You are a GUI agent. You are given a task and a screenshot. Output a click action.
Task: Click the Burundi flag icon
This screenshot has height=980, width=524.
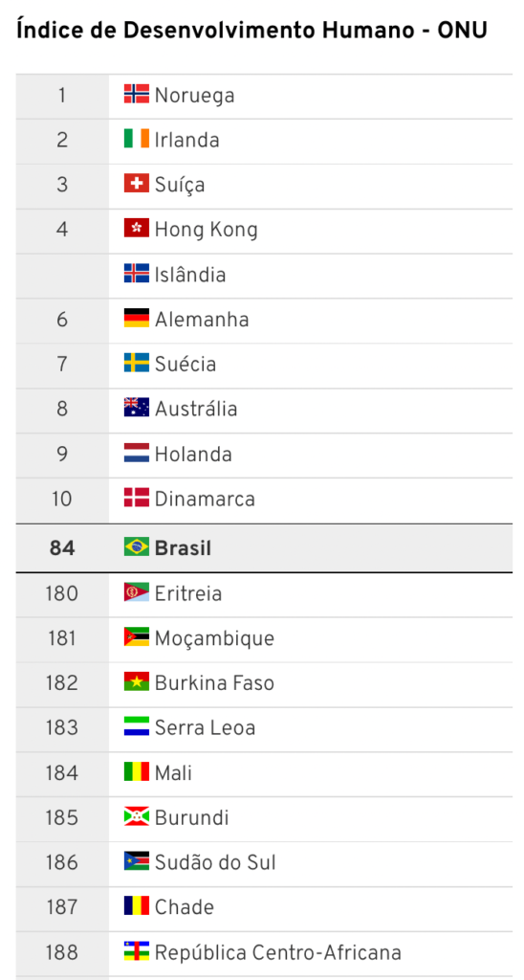click(x=136, y=816)
